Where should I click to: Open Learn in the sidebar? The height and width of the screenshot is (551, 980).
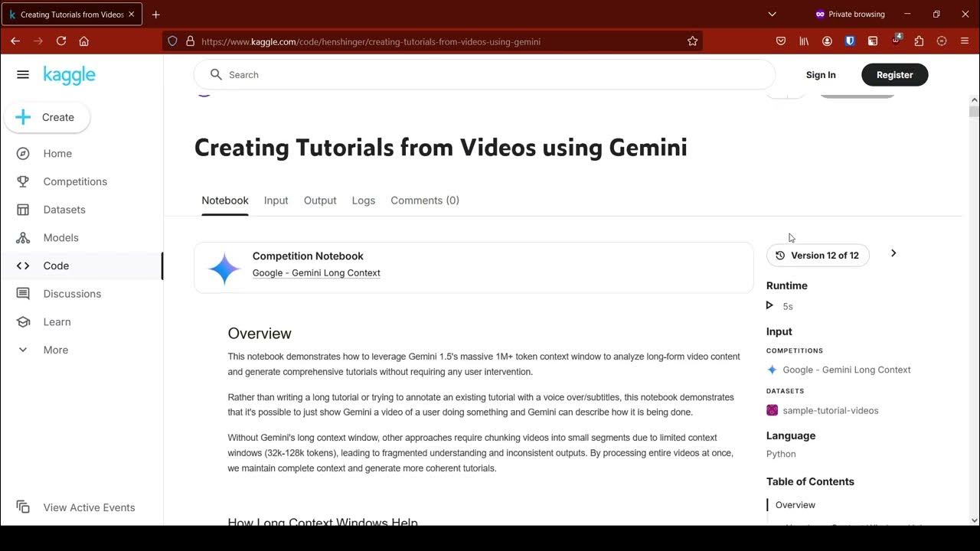pos(57,321)
